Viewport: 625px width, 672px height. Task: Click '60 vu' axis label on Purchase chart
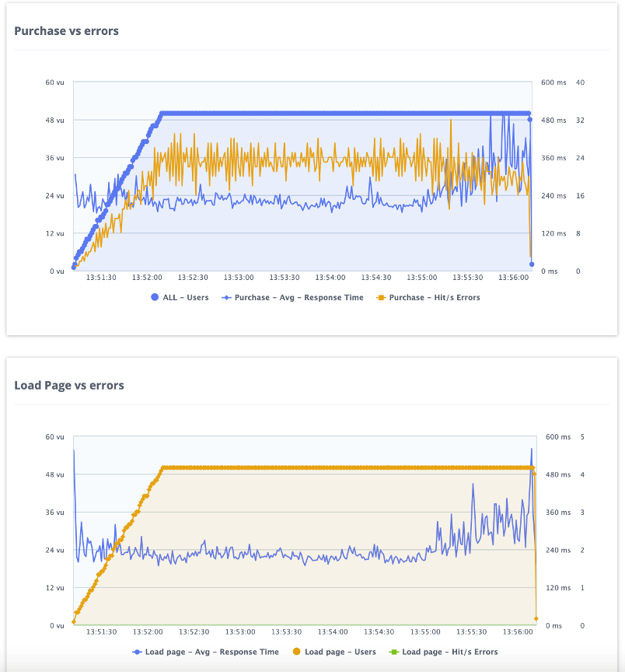[55, 82]
